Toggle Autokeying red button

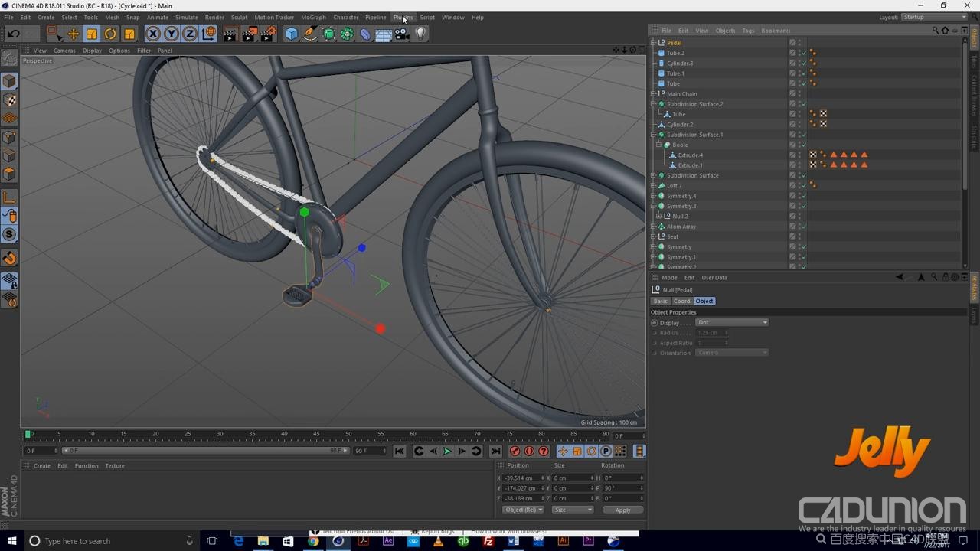(x=529, y=452)
